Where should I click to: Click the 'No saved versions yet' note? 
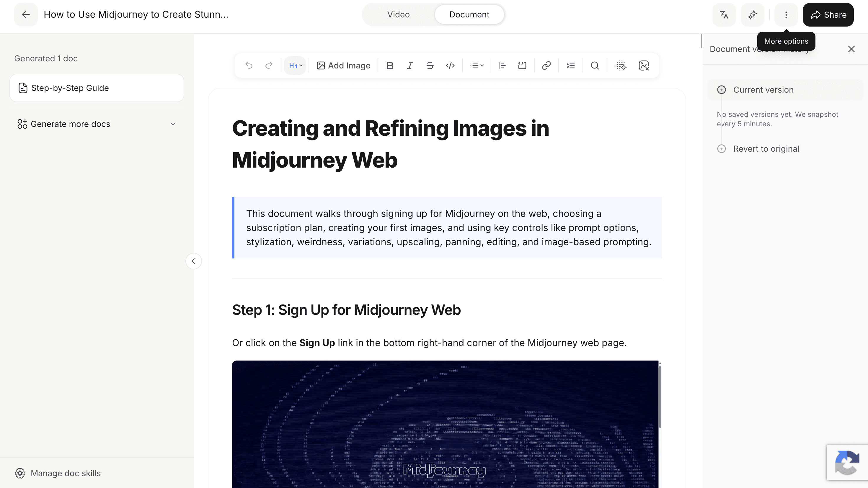pos(777,119)
